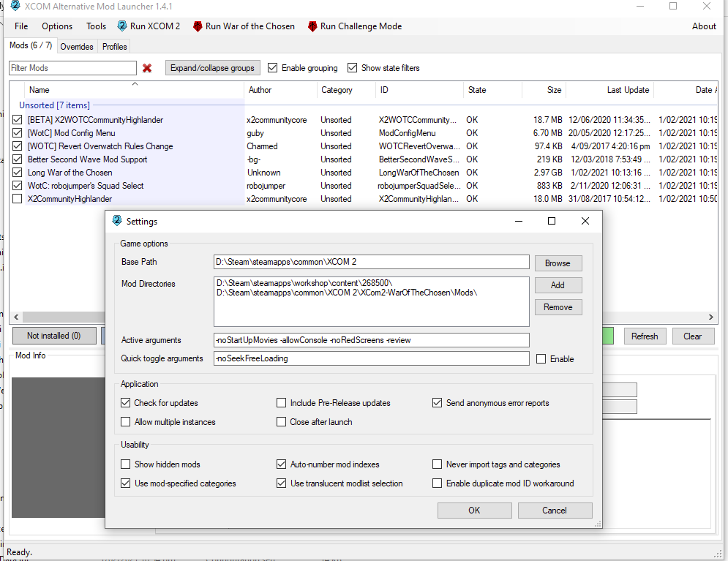Image resolution: width=728 pixels, height=561 pixels.
Task: Enable the X2CommunityHighlander mod checkbox
Action: (17, 199)
